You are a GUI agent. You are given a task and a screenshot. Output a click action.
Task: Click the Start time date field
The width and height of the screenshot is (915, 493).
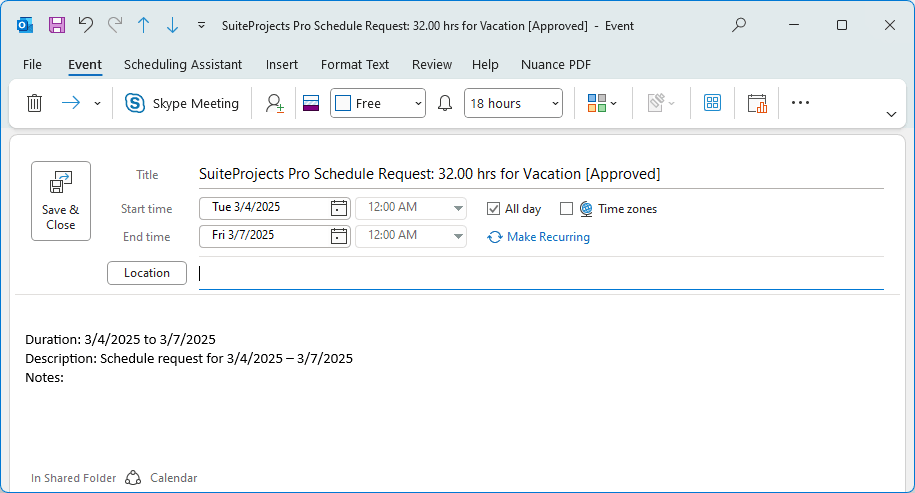tap(264, 207)
